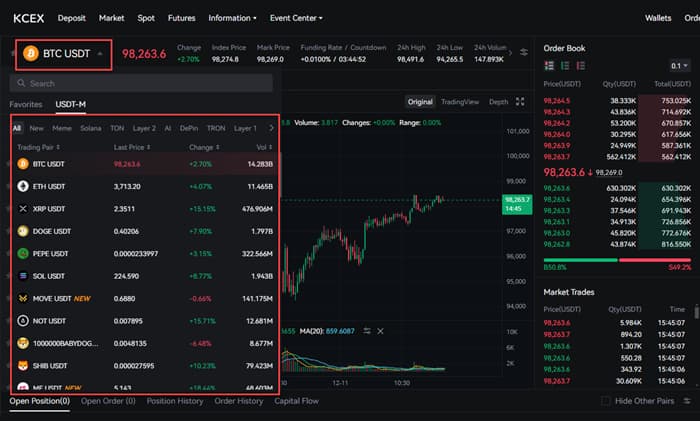Screen dimensions: 700x422
Task: Open volume indicator settings icon
Action: 367,331
